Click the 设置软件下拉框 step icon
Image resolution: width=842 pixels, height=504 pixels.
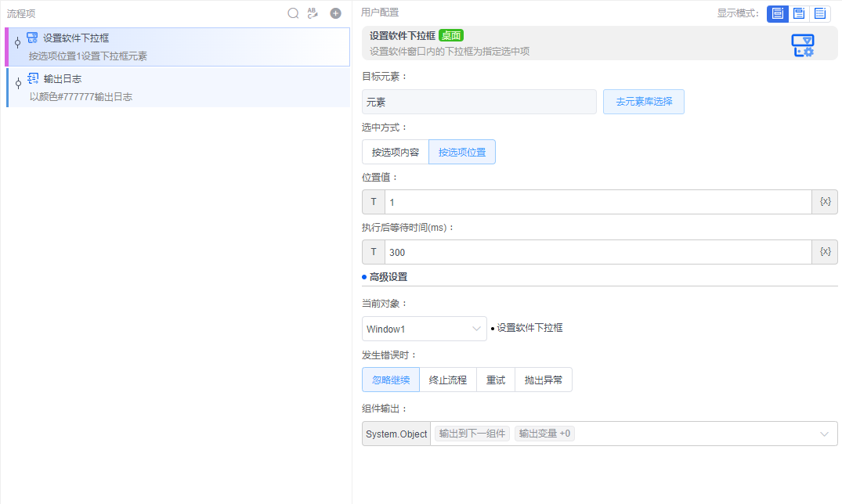pyautogui.click(x=32, y=38)
